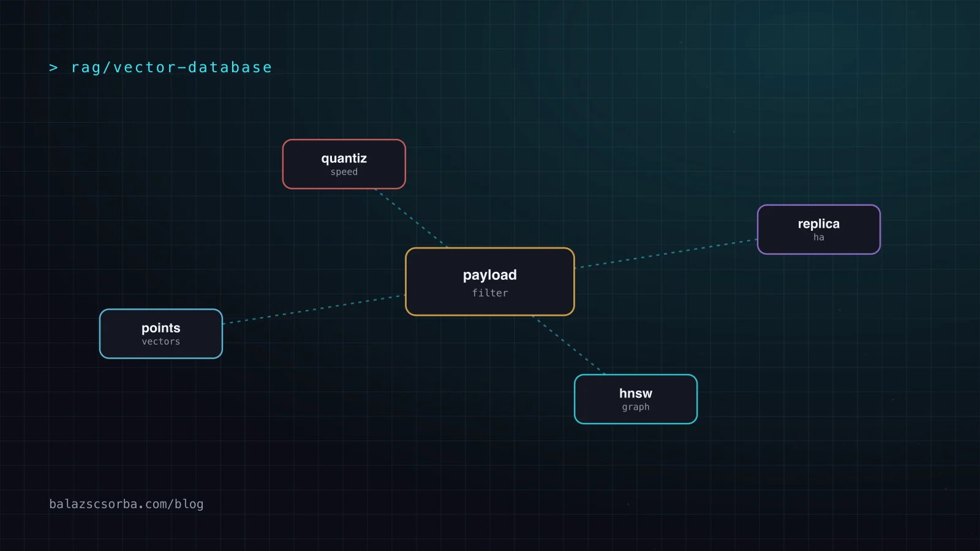
Task: Click the 'rag' segment of the heading path
Action: 86,68
